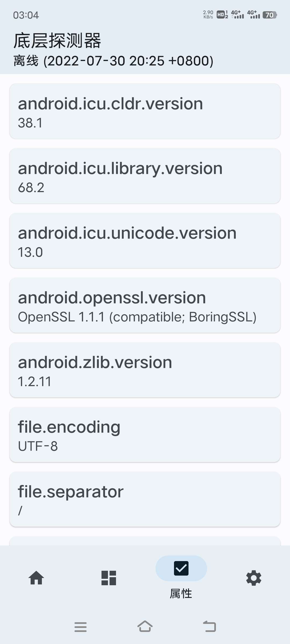Open the android.icu.unicode.version item

pyautogui.click(x=145, y=240)
